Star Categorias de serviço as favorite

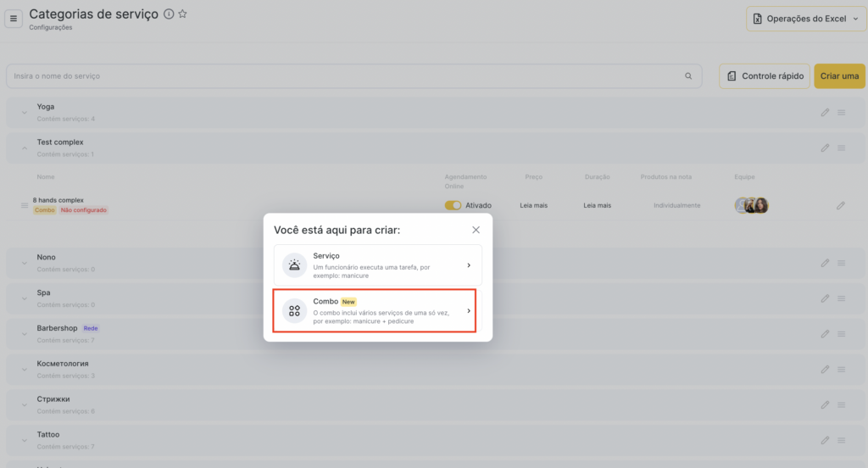tap(183, 14)
